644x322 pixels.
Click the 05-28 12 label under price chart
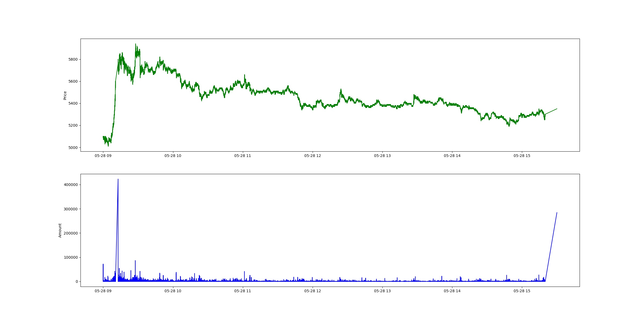click(313, 156)
